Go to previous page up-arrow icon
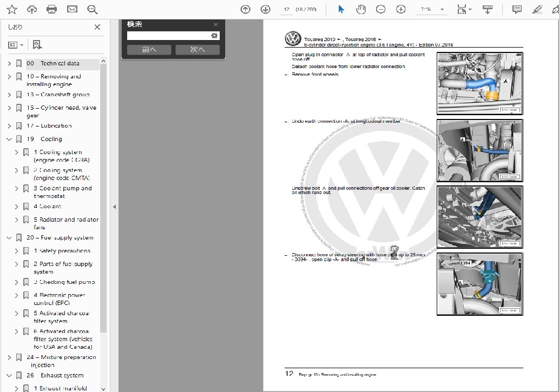Image resolution: width=559 pixels, height=392 pixels. 245,10
